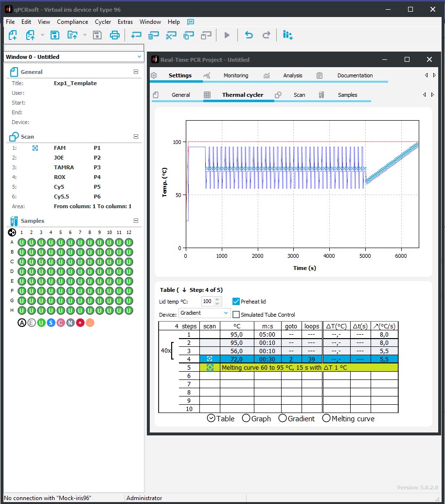Switch to the Analysis tab
This screenshot has width=445, height=504.
(x=293, y=75)
